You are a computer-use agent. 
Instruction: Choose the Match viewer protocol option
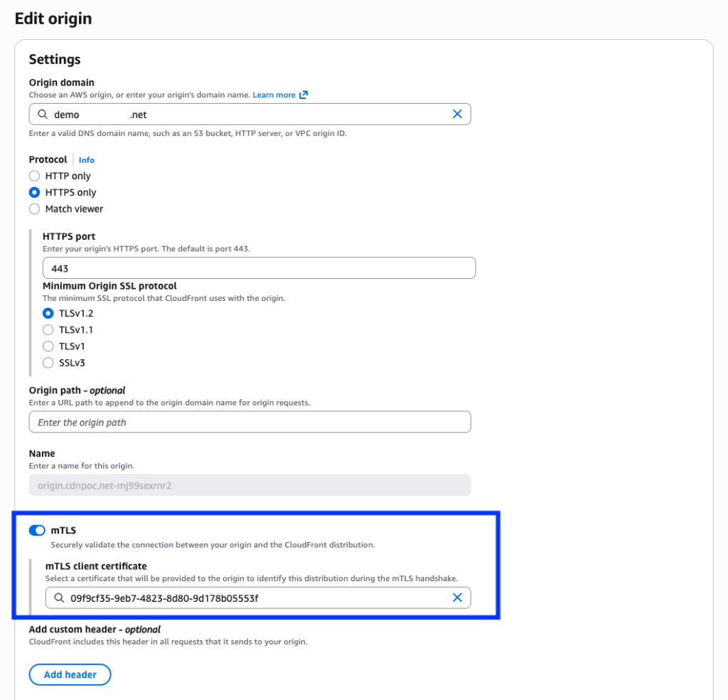[34, 209]
